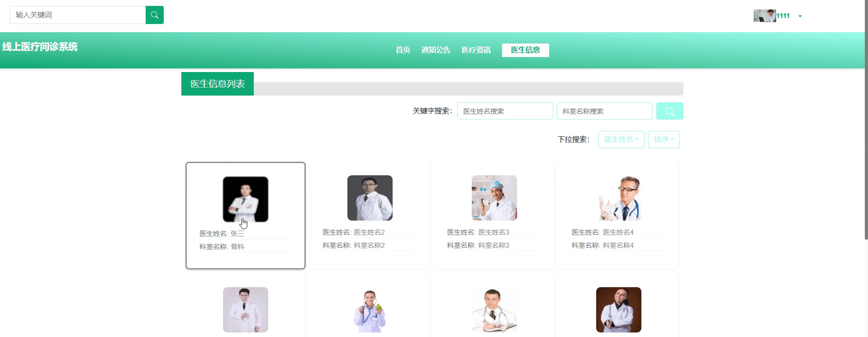The image size is (868, 337).
Task: Open second-row doctor in white coat, grey background
Action: [x=246, y=310]
